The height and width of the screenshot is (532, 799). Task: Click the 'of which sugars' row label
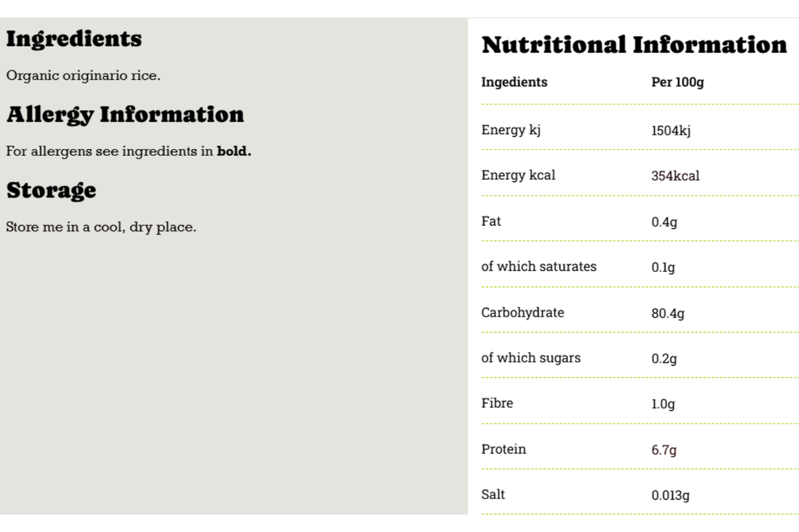coord(531,358)
